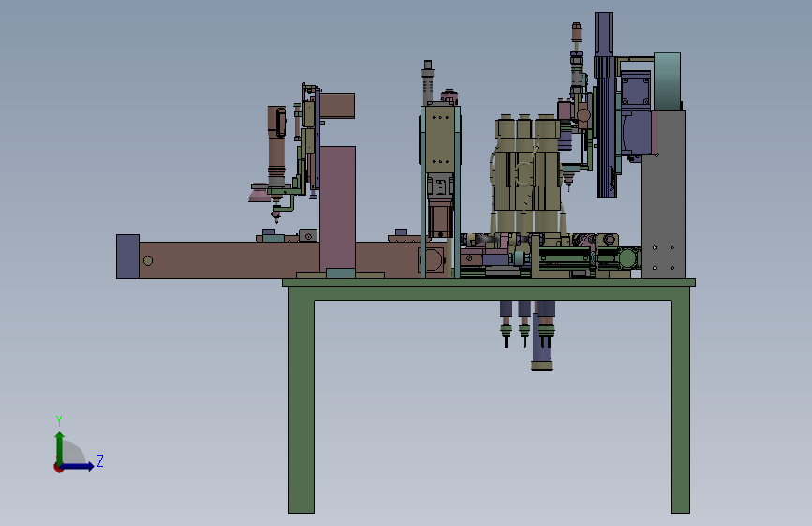Select the long brown horizontal beam
The image size is (812, 526).
228,260
